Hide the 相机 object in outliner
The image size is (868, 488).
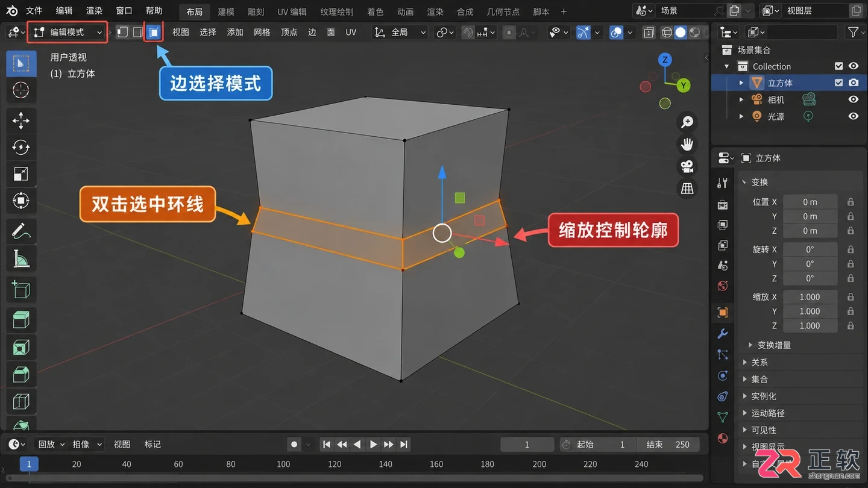(x=854, y=99)
